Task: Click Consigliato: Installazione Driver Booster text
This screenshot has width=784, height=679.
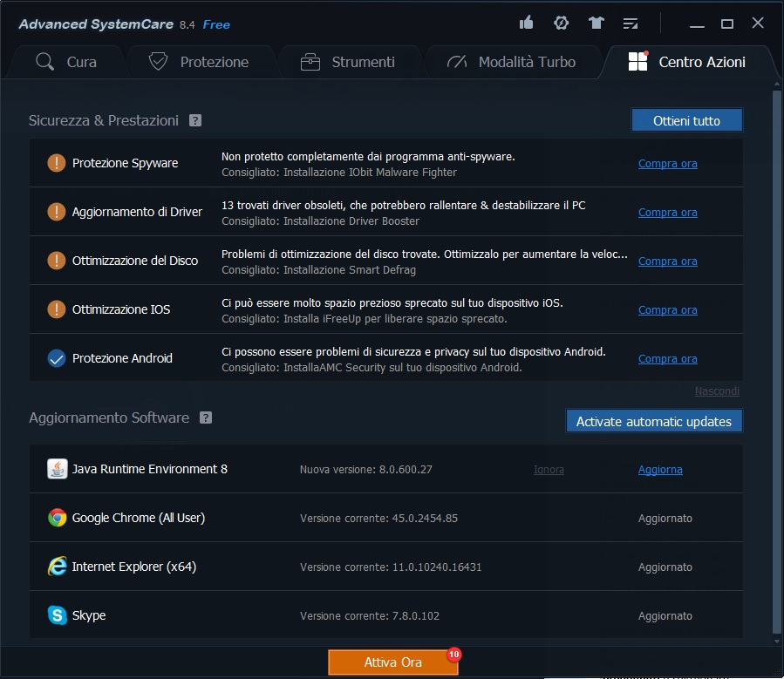Action: pyautogui.click(x=321, y=221)
